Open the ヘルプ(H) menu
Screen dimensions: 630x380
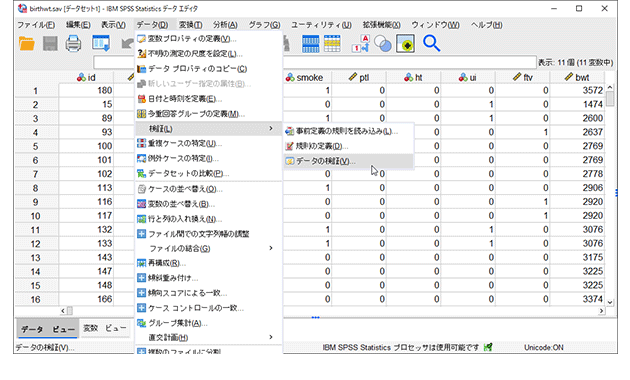tap(487, 25)
